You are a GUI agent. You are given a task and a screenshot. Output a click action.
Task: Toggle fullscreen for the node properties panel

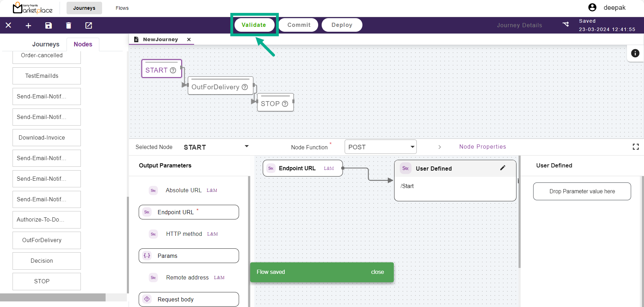[636, 147]
